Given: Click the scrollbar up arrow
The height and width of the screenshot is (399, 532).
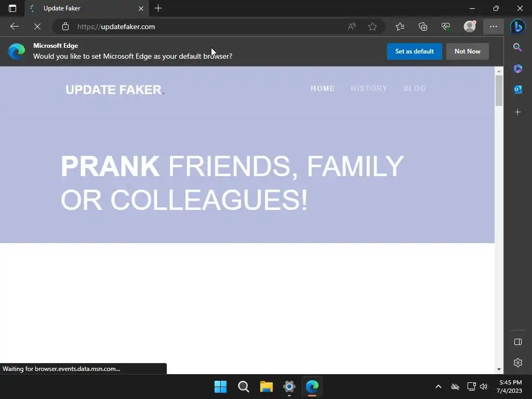Looking at the screenshot, I should (499, 71).
